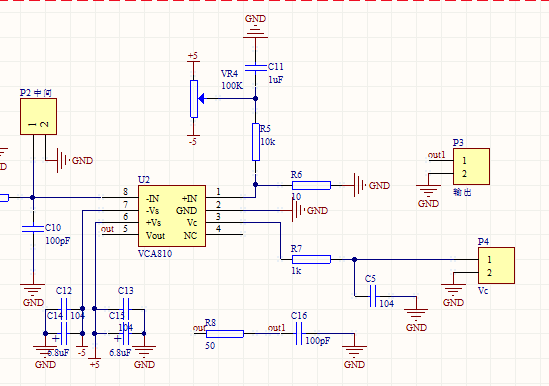Viewport: 549px width, 386px height.
Task: Select resistor R6 near GND
Action: (311, 185)
